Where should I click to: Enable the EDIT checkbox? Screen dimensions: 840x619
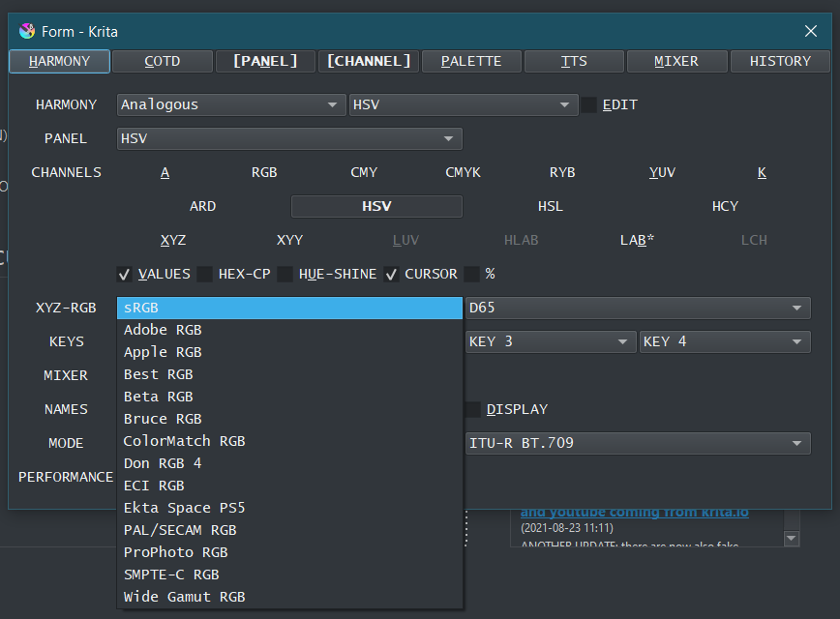[x=588, y=104]
